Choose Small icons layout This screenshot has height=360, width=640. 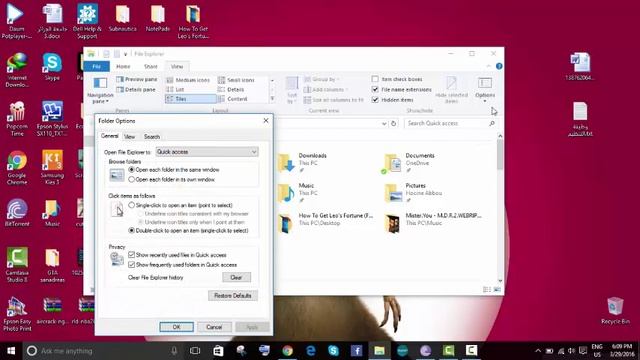coord(236,80)
